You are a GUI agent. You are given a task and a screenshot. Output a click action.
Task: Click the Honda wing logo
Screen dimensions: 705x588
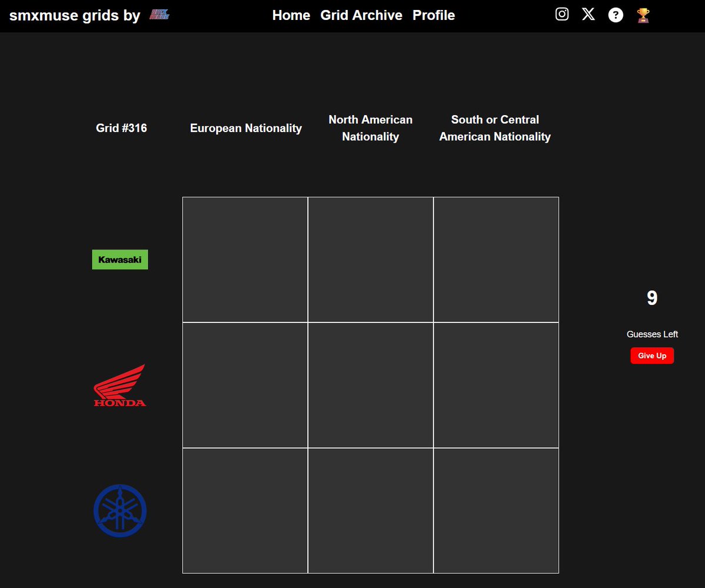coord(120,385)
